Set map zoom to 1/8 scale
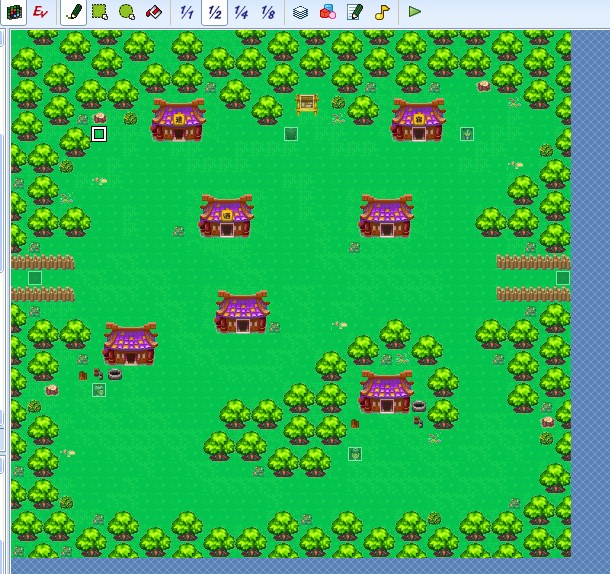Viewport: 610px width, 574px height. click(x=268, y=12)
